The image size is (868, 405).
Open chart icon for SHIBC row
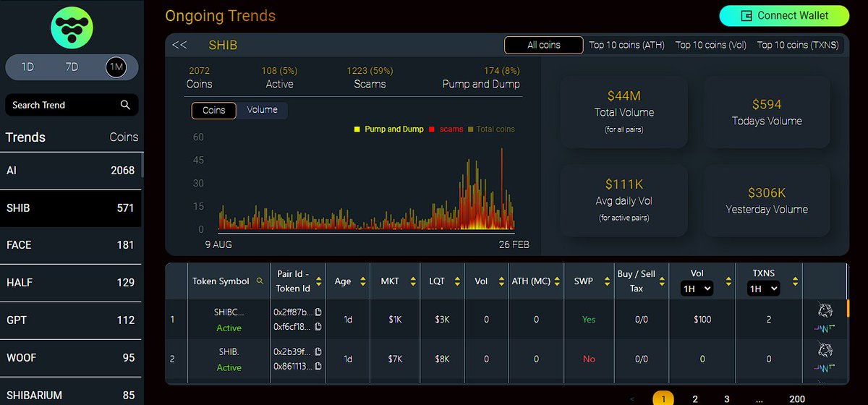click(825, 328)
